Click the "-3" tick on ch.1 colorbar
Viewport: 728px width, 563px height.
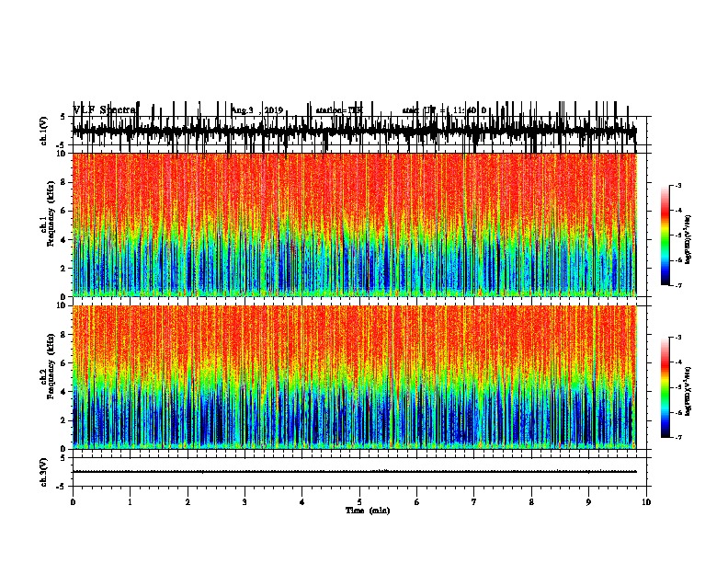pyautogui.click(x=677, y=186)
